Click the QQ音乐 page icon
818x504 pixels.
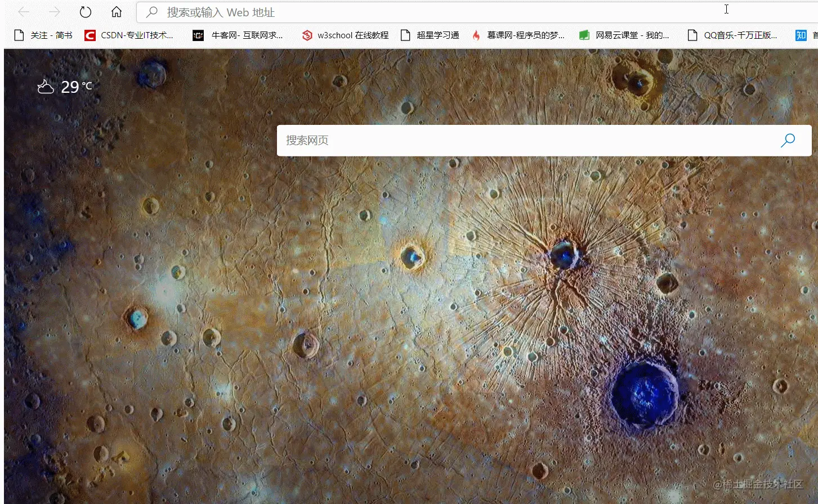click(x=693, y=35)
